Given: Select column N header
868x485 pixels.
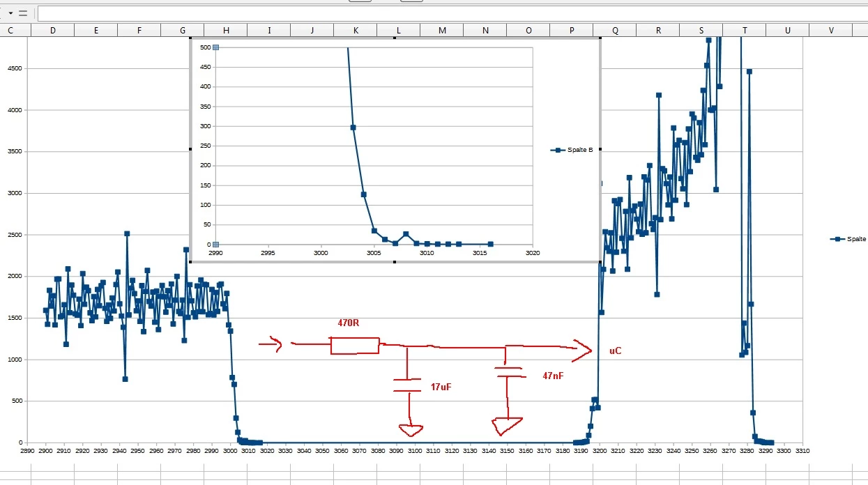Looking at the screenshot, I should click(485, 30).
